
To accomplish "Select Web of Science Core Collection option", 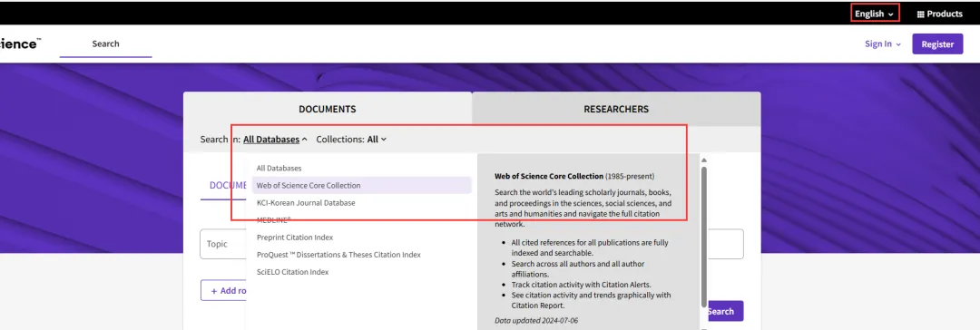I will click(x=361, y=185).
